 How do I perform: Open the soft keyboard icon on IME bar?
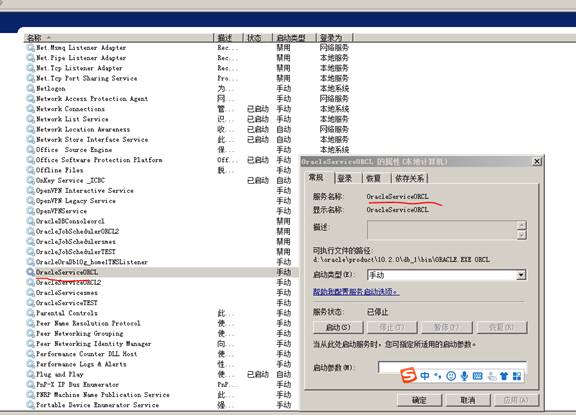478,376
